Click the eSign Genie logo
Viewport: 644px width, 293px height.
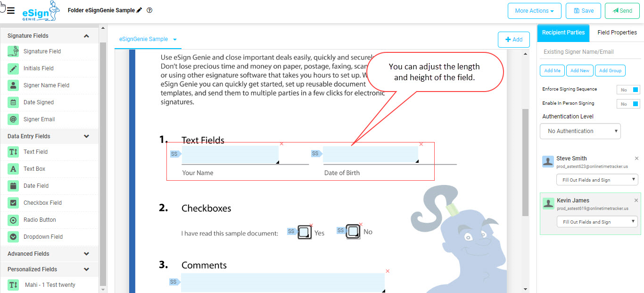click(x=41, y=11)
